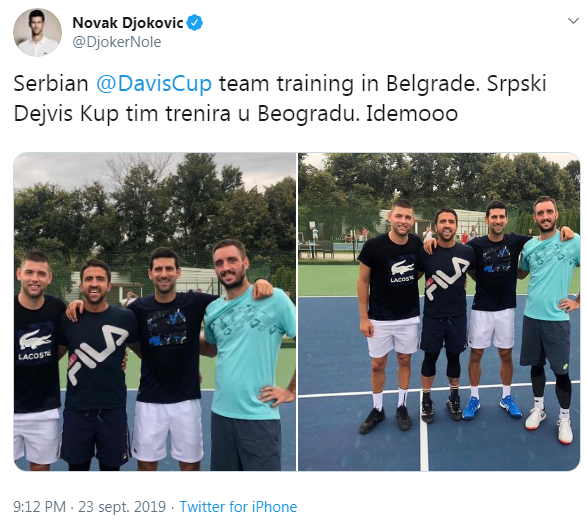Click the verified badge next to name
This screenshot has width=587, height=521.
click(x=195, y=23)
